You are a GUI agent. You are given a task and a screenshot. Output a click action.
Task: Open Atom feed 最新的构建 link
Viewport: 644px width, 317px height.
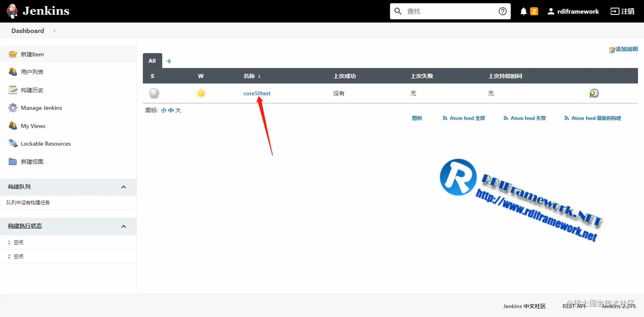pos(596,118)
